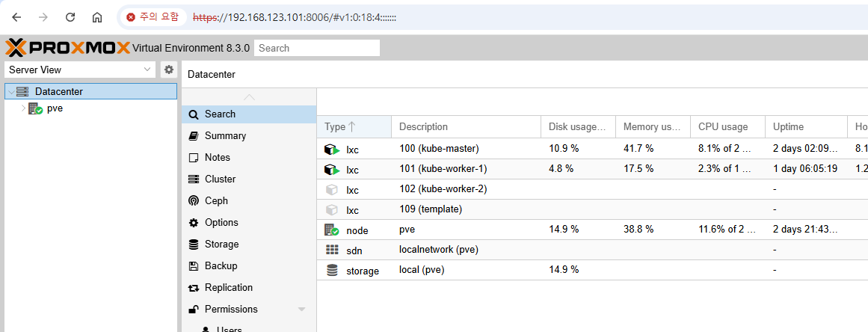The width and height of the screenshot is (868, 332).
Task: Sort by the Type column header
Action: point(354,126)
